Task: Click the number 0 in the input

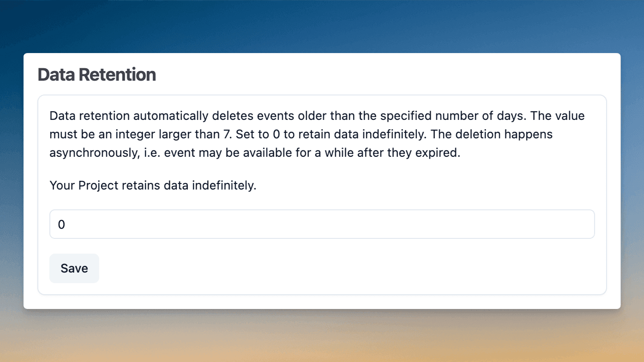Action: [x=60, y=224]
